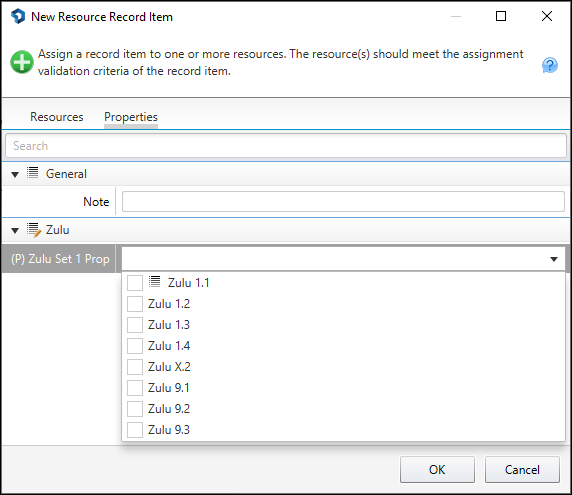Collapse the Zulu section triangle

click(x=15, y=231)
